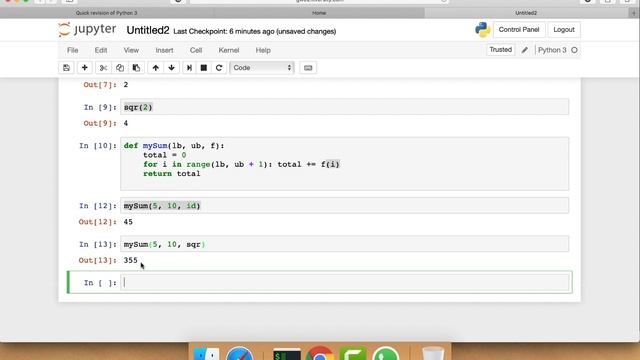This screenshot has height=360, width=640.
Task: Open the Help menu
Action: click(263, 50)
